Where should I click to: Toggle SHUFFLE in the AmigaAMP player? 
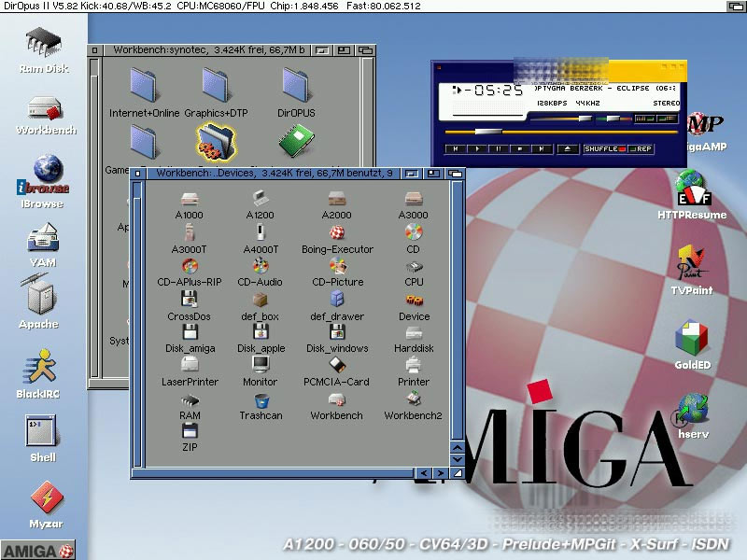pyautogui.click(x=605, y=149)
